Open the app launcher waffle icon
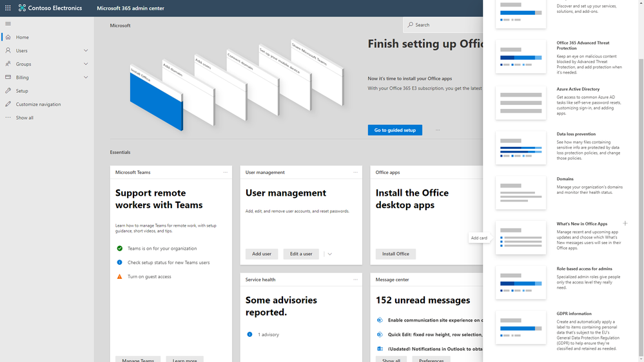644x362 pixels. pyautogui.click(x=8, y=8)
